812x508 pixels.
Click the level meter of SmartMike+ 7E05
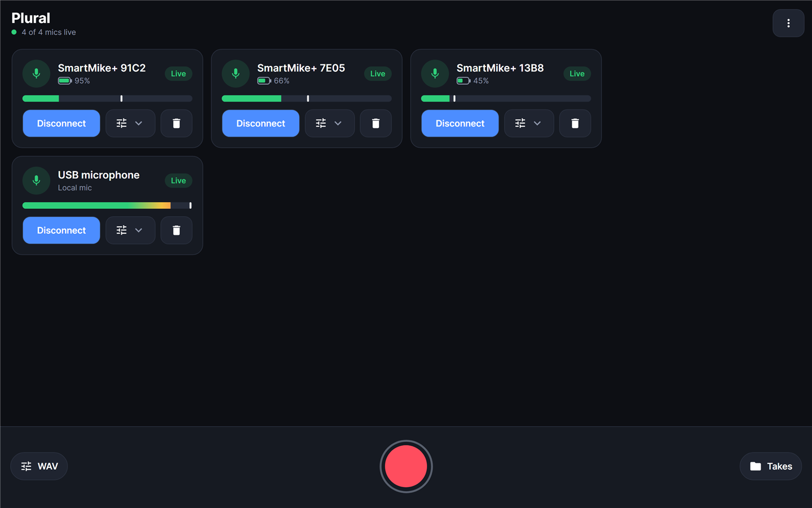[x=307, y=98]
